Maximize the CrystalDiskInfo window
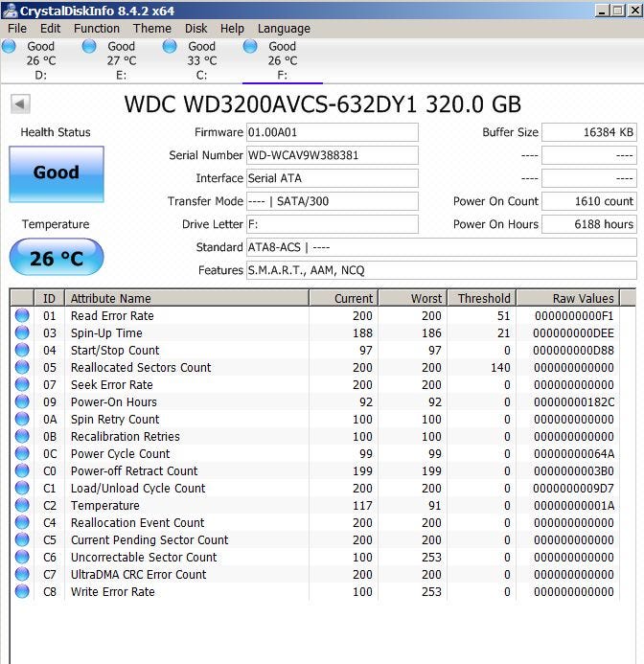Viewport: 644px width, 664px height. [x=618, y=11]
